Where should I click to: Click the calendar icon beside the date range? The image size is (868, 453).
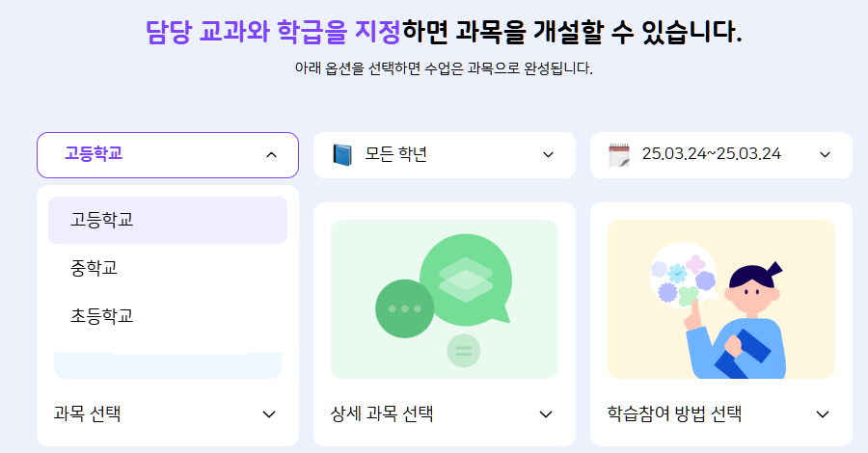(x=619, y=155)
